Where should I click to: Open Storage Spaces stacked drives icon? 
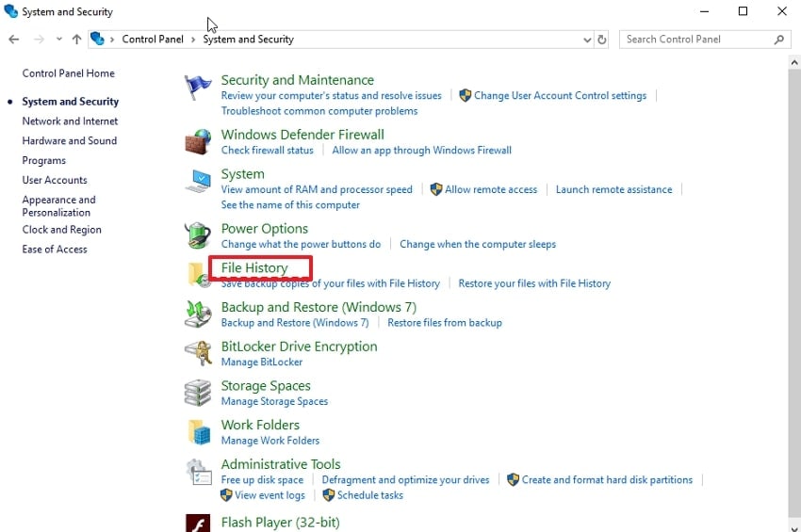click(198, 393)
